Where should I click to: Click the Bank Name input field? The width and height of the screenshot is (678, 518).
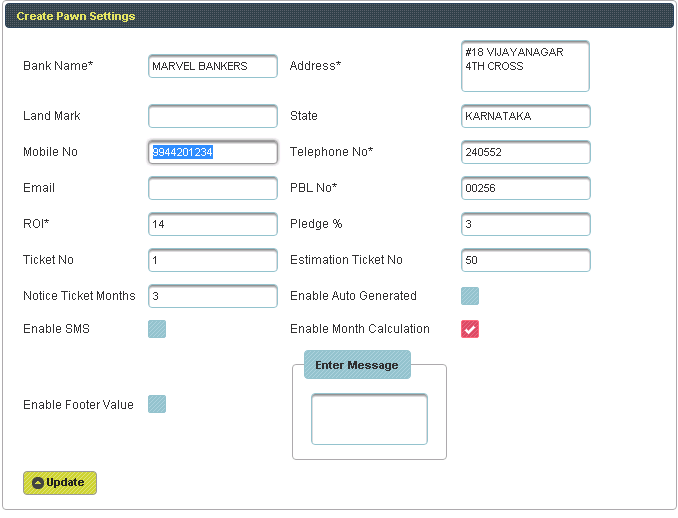(x=212, y=66)
